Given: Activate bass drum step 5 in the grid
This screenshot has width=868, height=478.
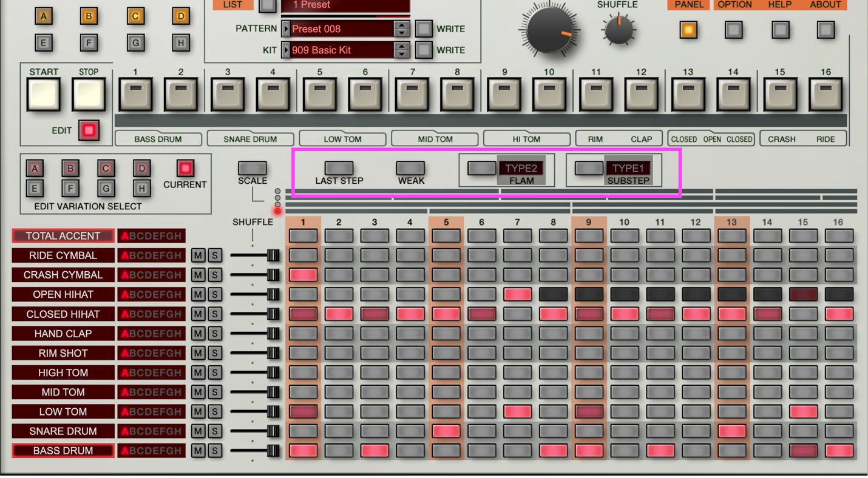Looking at the screenshot, I should click(445, 451).
